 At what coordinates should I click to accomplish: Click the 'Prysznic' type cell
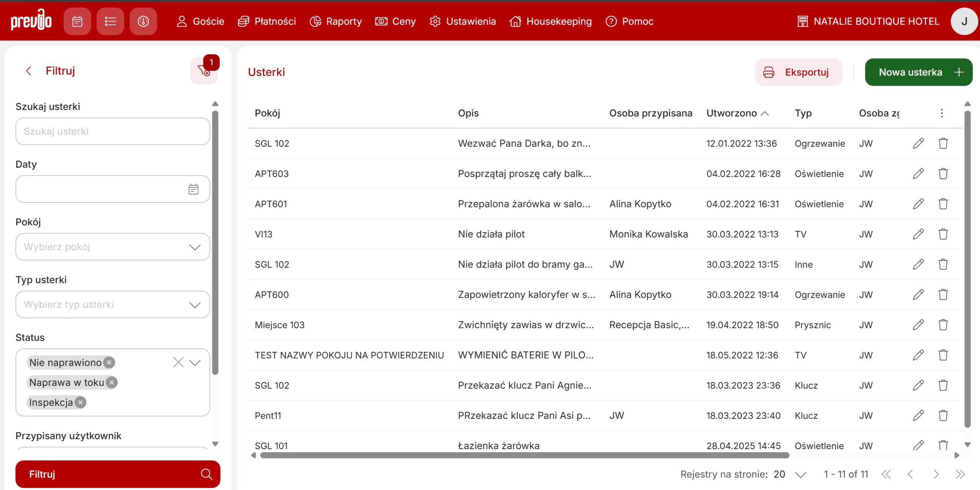(x=813, y=325)
